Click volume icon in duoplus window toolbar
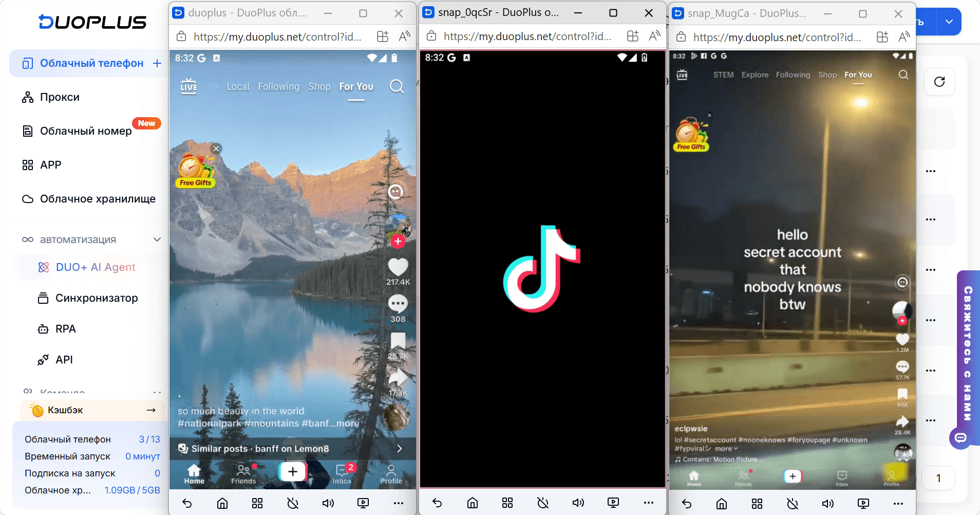Viewport: 980px width, 515px height. click(x=328, y=503)
